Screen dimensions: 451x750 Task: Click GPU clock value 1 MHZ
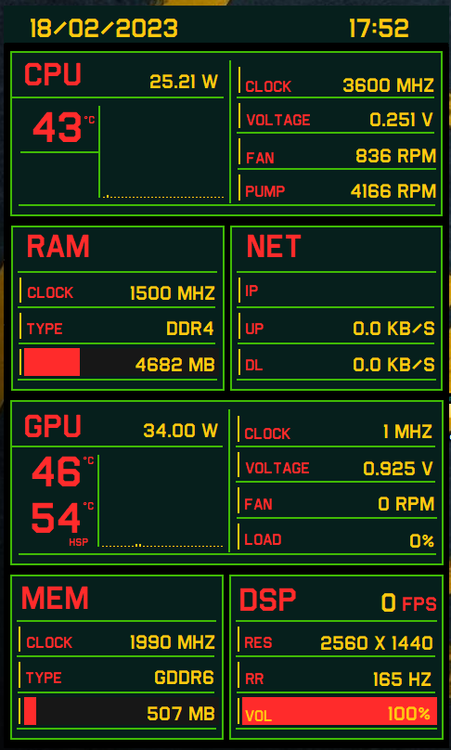pos(407,432)
